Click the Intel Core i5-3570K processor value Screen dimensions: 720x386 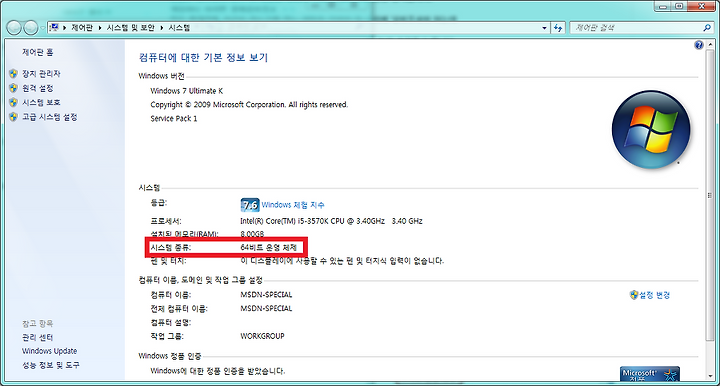pos(331,221)
